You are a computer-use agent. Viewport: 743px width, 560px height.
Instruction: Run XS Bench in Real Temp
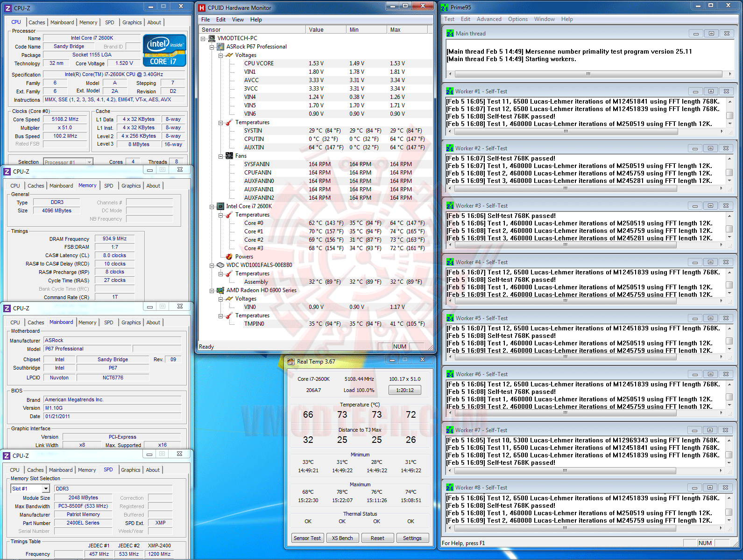tap(342, 538)
